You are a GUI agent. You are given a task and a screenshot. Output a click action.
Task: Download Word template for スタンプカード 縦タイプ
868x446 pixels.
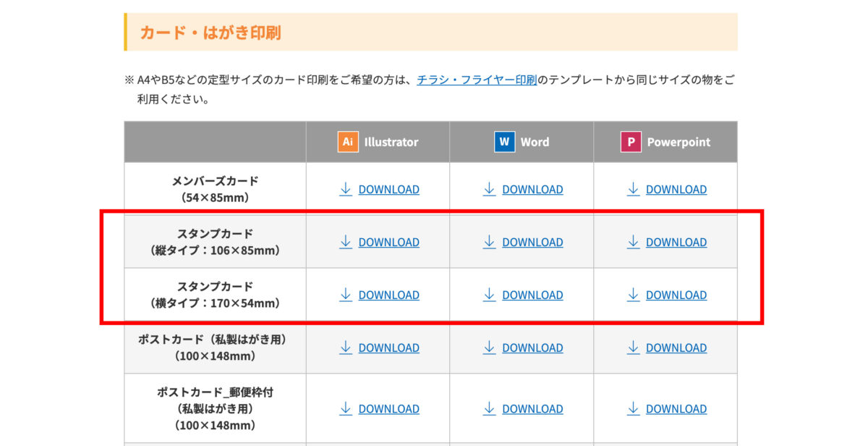click(532, 243)
